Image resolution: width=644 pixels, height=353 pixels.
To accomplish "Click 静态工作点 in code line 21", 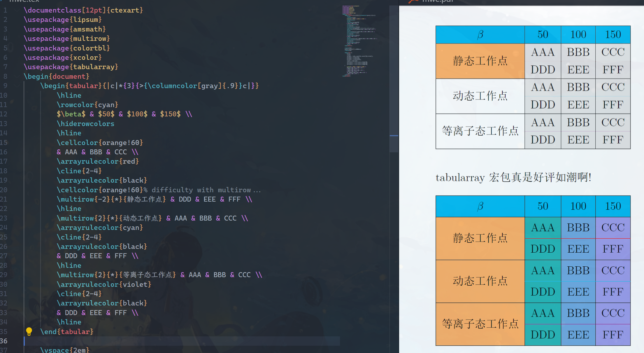I will [144, 199].
